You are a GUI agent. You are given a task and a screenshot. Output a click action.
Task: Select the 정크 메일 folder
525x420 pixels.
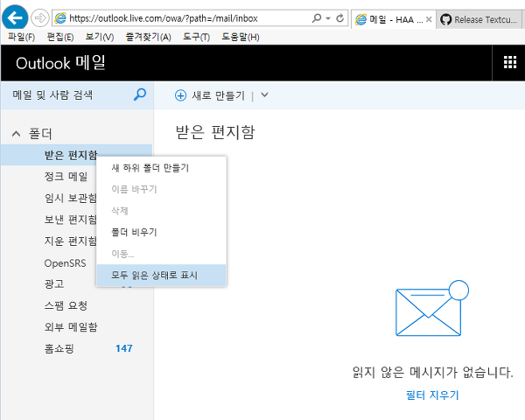tap(66, 176)
